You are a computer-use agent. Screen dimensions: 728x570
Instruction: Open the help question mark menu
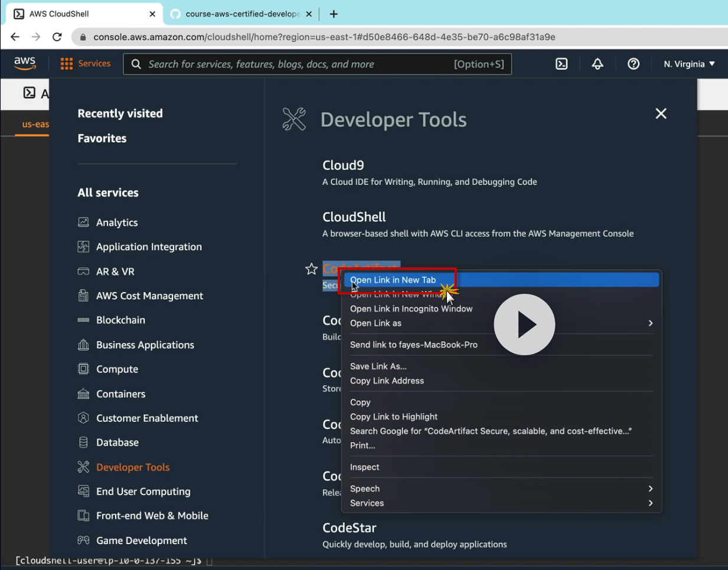coord(634,64)
